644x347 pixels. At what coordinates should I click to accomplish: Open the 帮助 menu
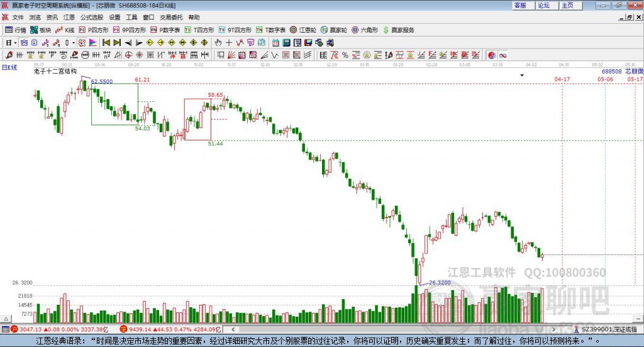194,17
